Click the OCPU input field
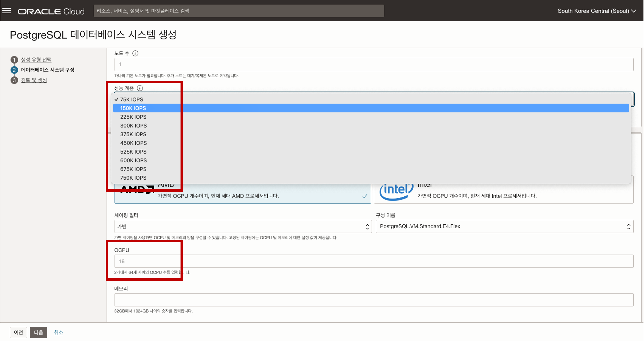This screenshot has height=341, width=644. (374, 261)
